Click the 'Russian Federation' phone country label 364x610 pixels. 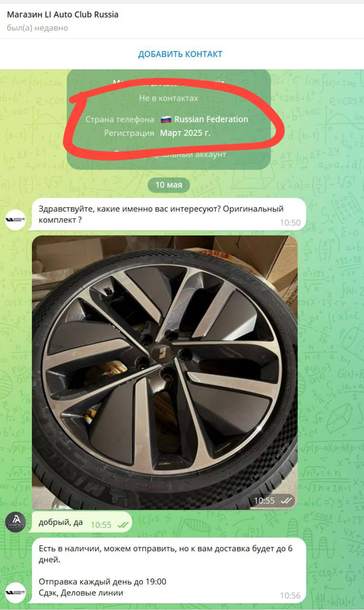coord(211,119)
